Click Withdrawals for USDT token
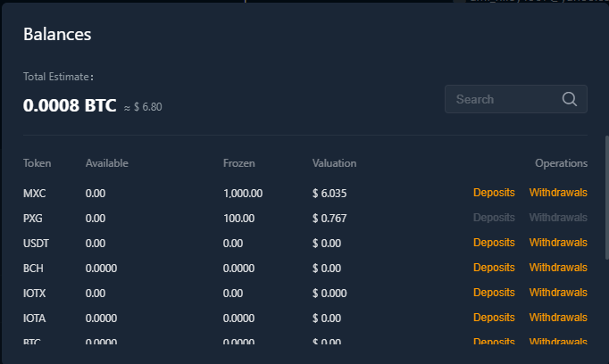Screen dimensions: 609x364 coord(558,243)
